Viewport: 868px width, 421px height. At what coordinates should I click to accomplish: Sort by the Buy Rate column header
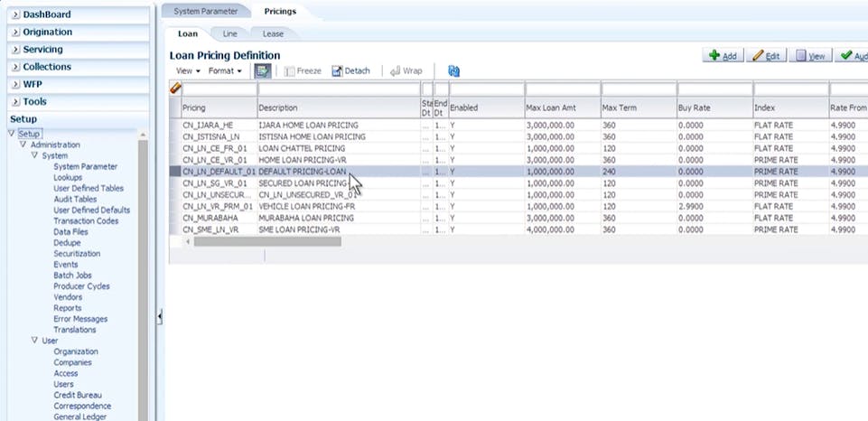pyautogui.click(x=714, y=108)
